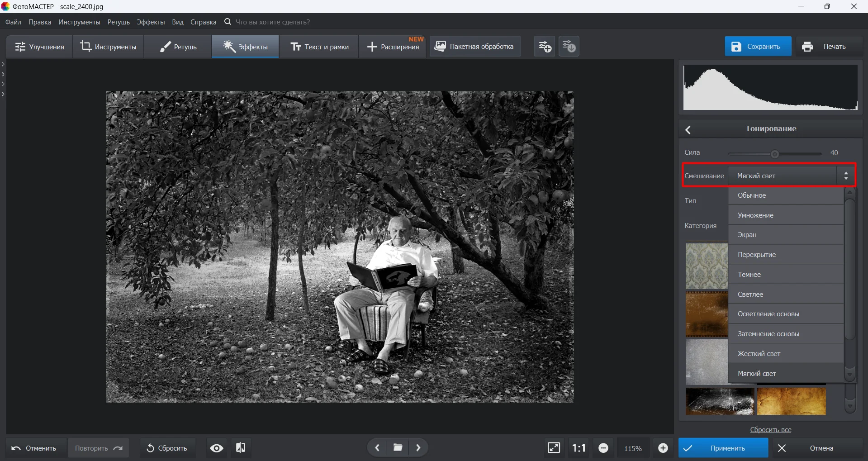This screenshot has width=868, height=461.
Task: Choose Мягкий свет in list
Action: click(786, 374)
